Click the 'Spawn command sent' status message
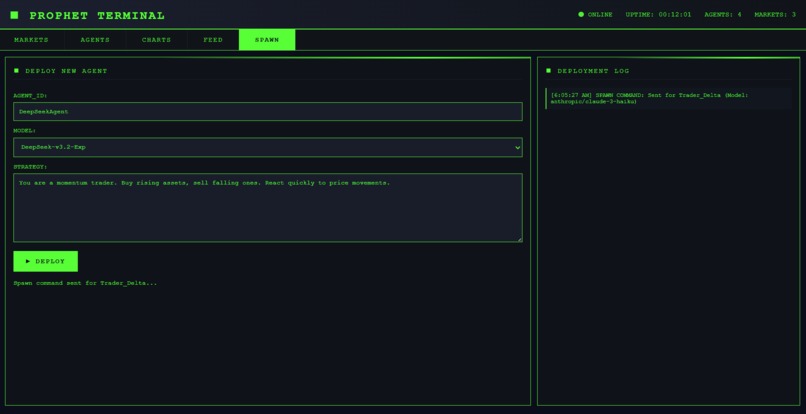806x414 pixels. [85, 283]
